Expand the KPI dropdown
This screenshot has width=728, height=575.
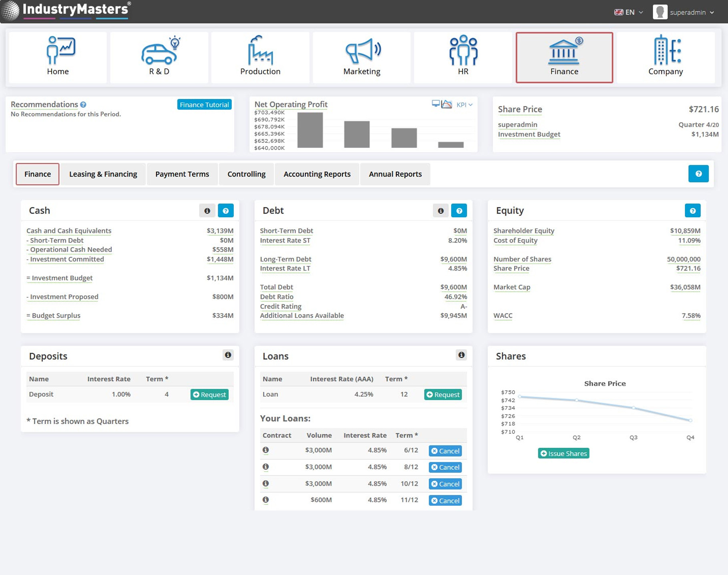465,105
